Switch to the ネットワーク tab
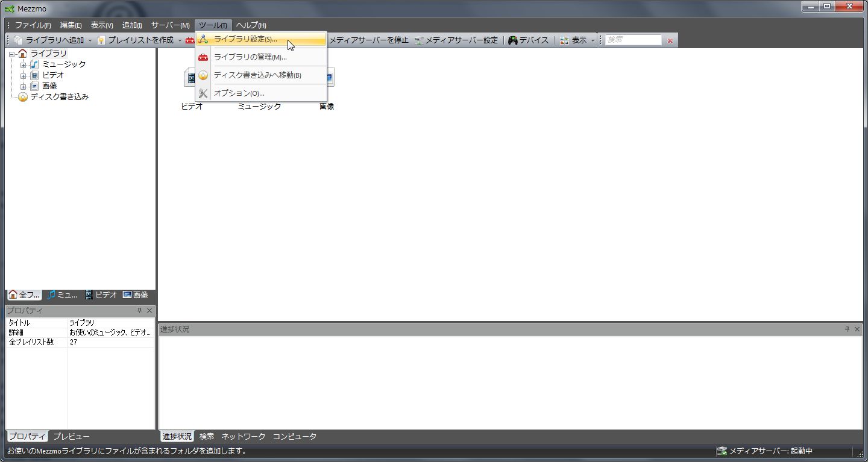The width and height of the screenshot is (868, 462). pos(244,436)
